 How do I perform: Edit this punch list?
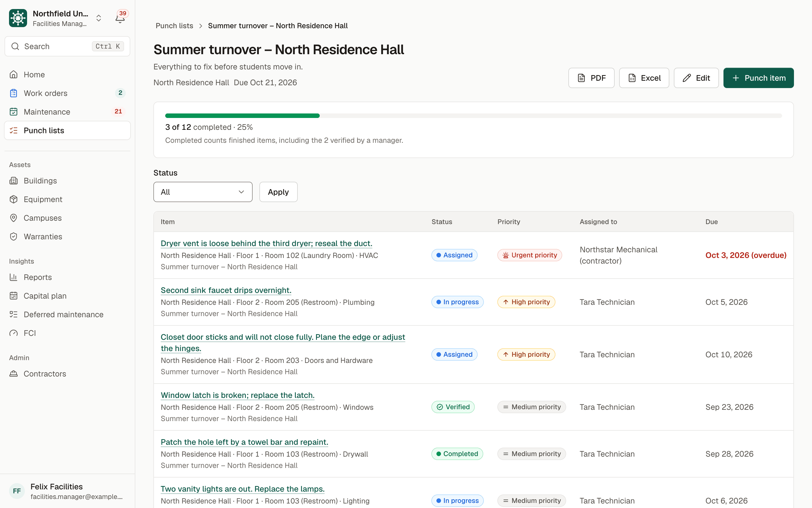click(x=696, y=78)
